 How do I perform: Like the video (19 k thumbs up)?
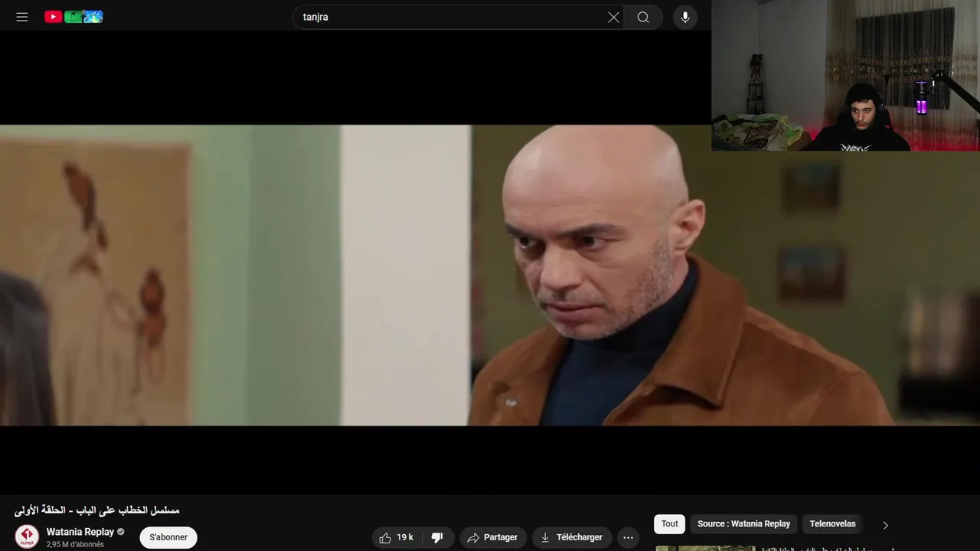click(x=397, y=537)
